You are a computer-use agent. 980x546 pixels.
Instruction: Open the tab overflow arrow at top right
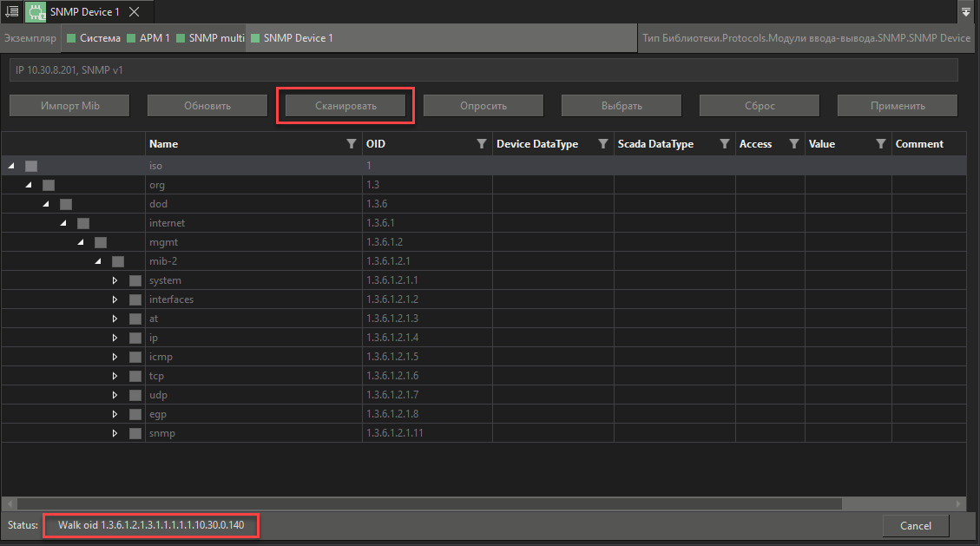click(965, 12)
